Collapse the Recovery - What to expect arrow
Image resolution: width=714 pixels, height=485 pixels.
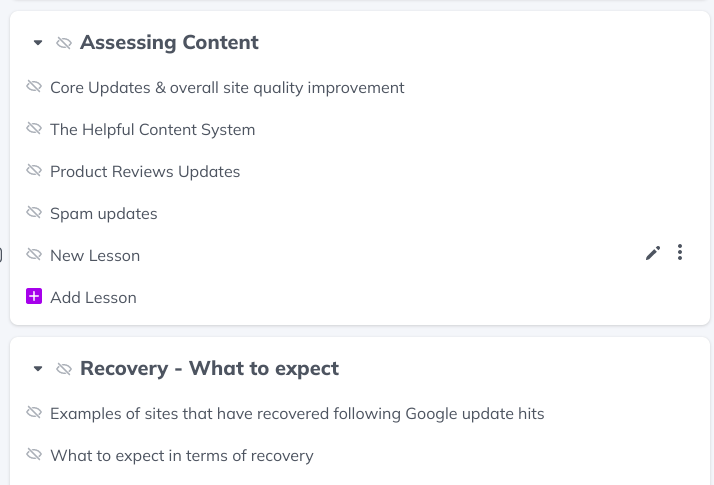[x=38, y=368]
